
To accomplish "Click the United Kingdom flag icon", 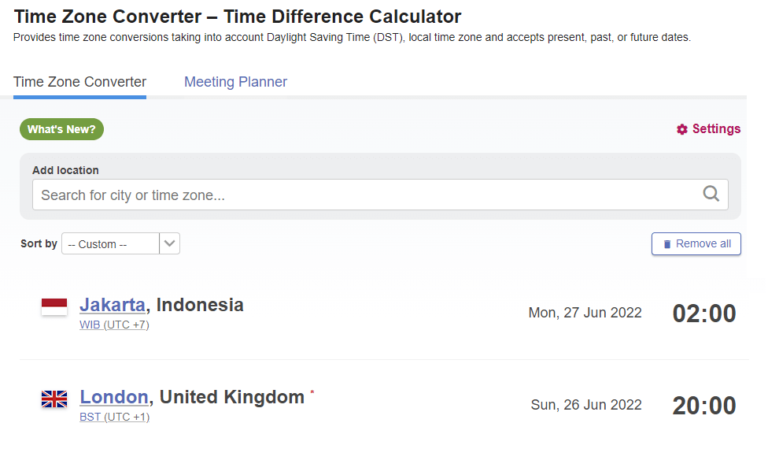I will 54,399.
